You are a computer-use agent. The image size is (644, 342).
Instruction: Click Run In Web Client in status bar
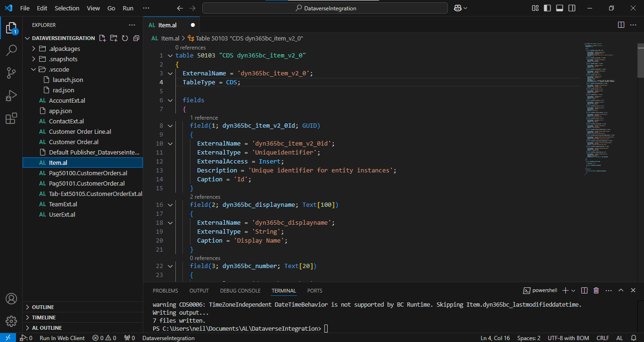point(62,338)
